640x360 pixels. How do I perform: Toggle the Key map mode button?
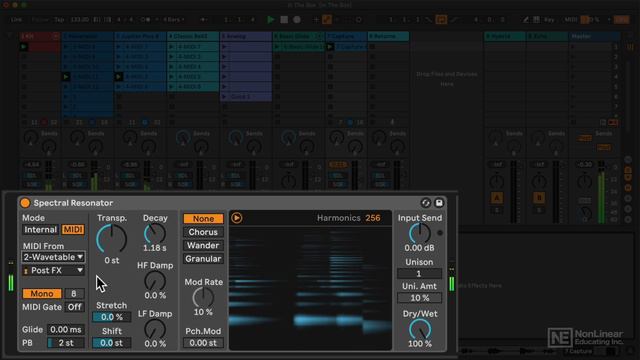tap(549, 20)
